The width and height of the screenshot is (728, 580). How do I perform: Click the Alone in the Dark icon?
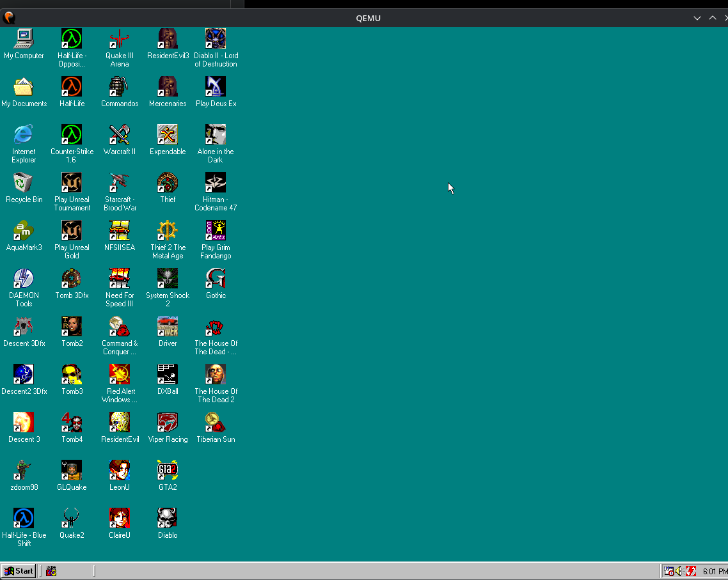point(216,134)
